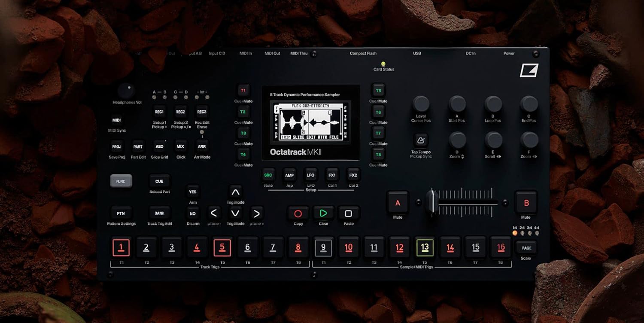Open the PTN pattern selection button
Image resolution: width=644 pixels, height=323 pixels.
pyautogui.click(x=121, y=213)
